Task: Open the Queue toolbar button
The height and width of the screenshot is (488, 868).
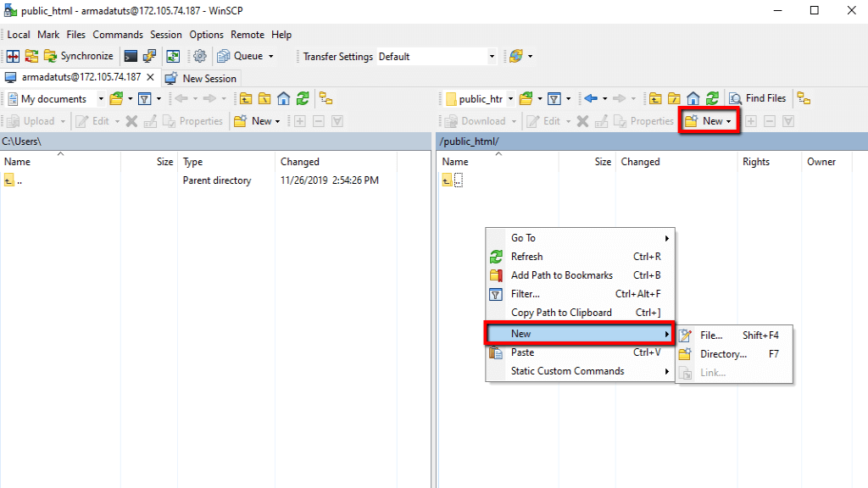Action: [x=245, y=56]
